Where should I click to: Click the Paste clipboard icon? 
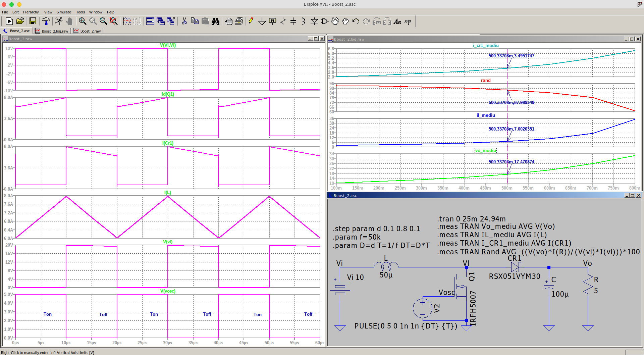[x=205, y=21]
